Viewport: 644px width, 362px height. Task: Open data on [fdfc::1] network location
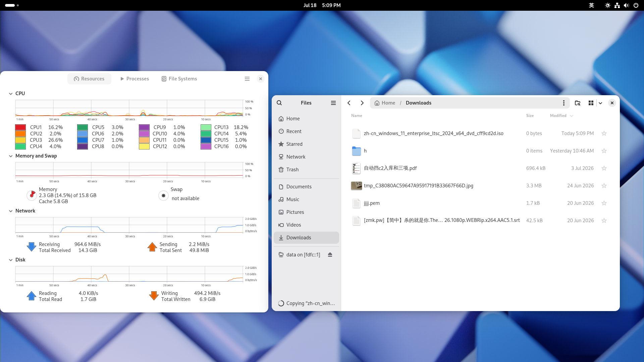coord(303,255)
